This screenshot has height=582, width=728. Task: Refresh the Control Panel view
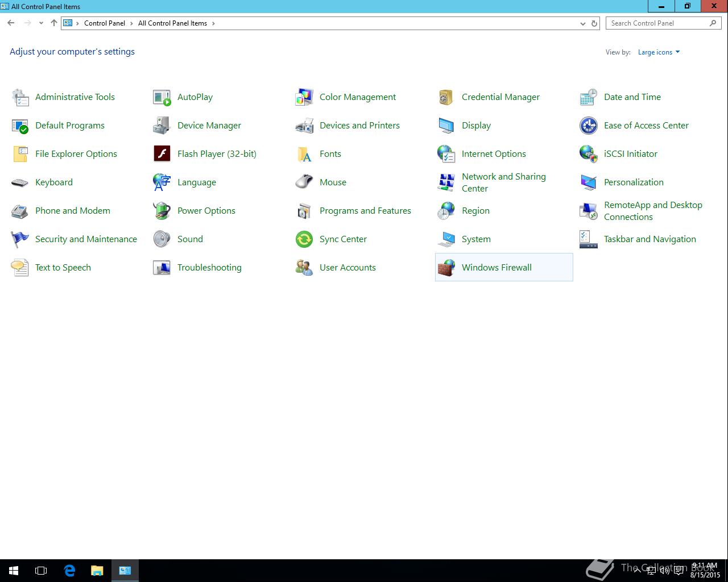click(x=594, y=23)
